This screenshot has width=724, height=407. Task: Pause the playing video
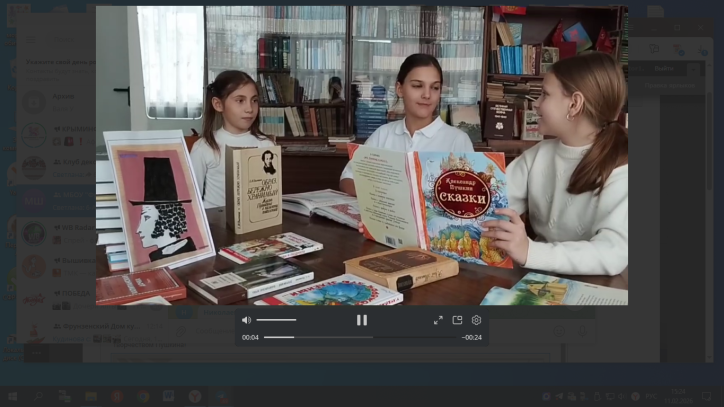[x=362, y=320]
